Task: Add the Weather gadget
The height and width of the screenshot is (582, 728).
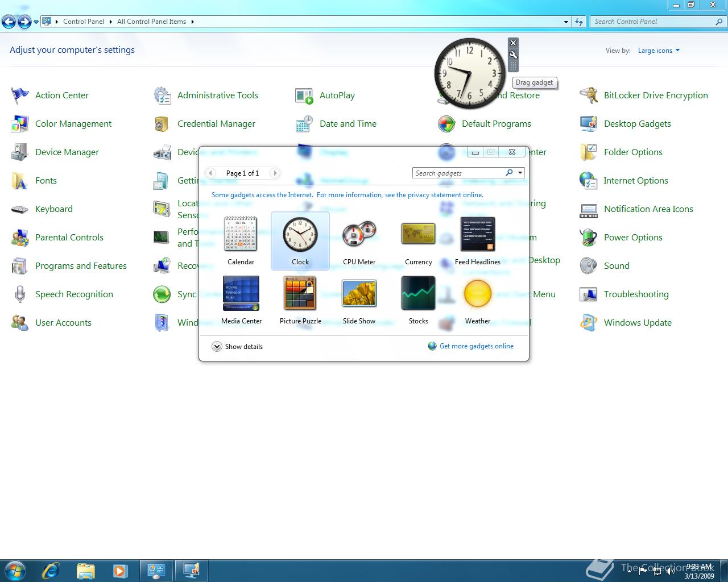Action: 477,300
